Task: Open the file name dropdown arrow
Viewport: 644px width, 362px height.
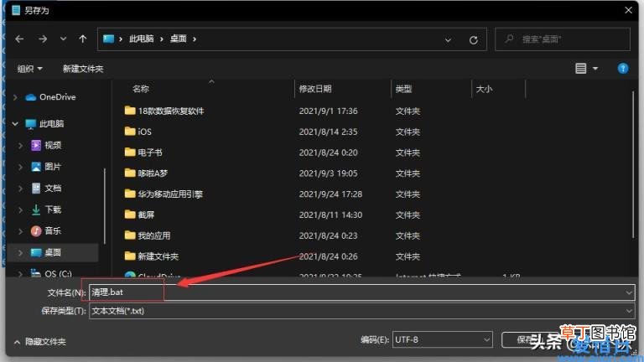Action: [629, 292]
